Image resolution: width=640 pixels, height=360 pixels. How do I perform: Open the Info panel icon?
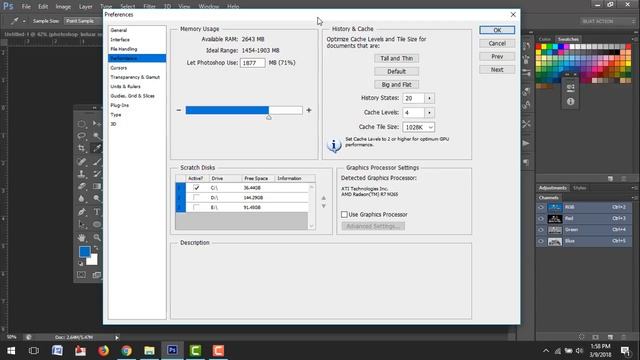(x=571, y=102)
